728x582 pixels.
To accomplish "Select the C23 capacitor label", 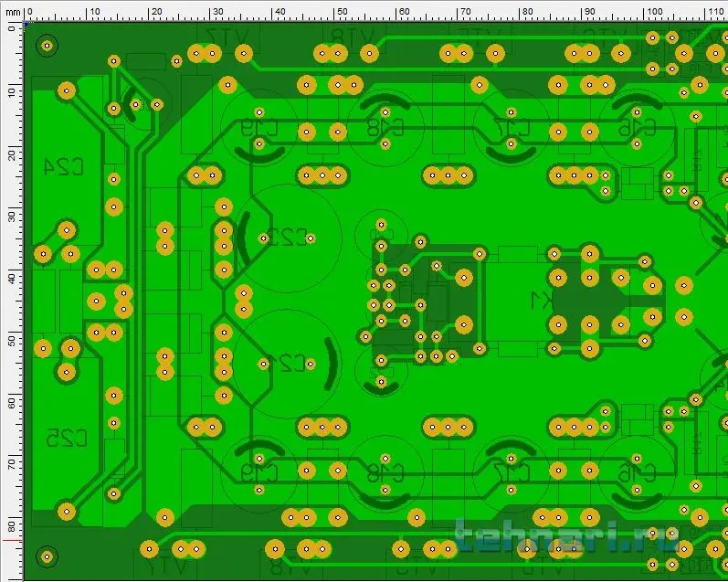I will [x=289, y=237].
